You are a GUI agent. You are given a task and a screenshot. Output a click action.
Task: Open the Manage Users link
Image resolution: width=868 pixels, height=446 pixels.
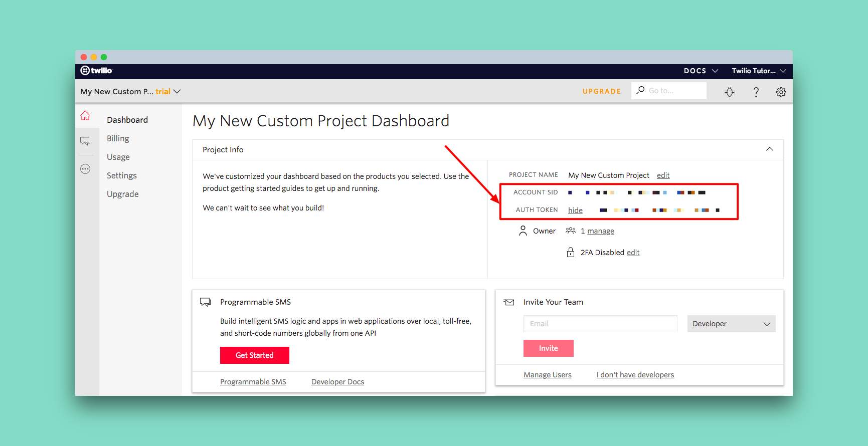548,374
